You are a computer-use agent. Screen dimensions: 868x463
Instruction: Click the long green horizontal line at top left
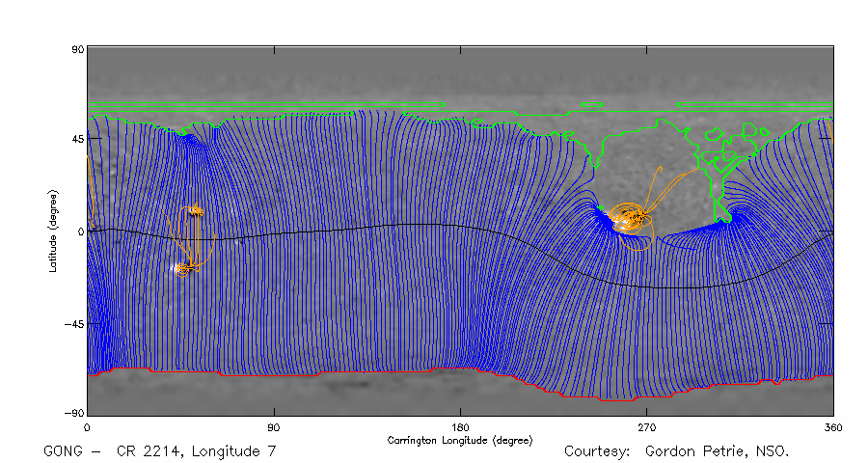pos(265,104)
